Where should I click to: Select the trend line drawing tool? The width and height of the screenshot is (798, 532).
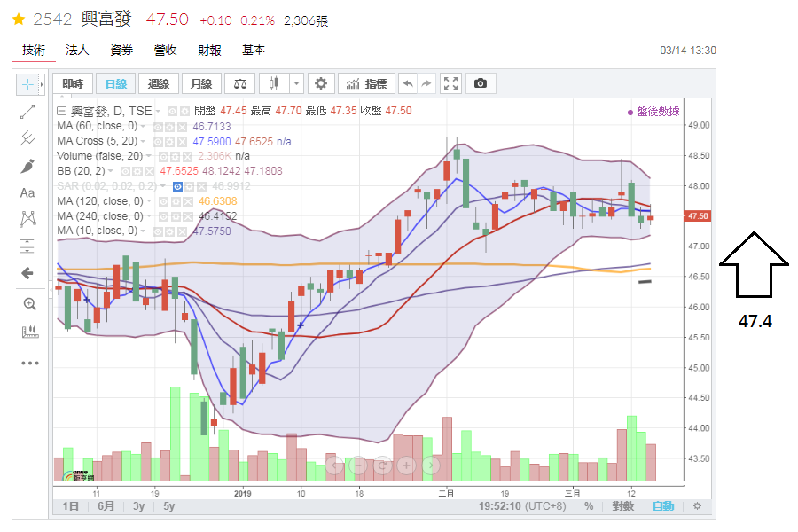(x=27, y=111)
